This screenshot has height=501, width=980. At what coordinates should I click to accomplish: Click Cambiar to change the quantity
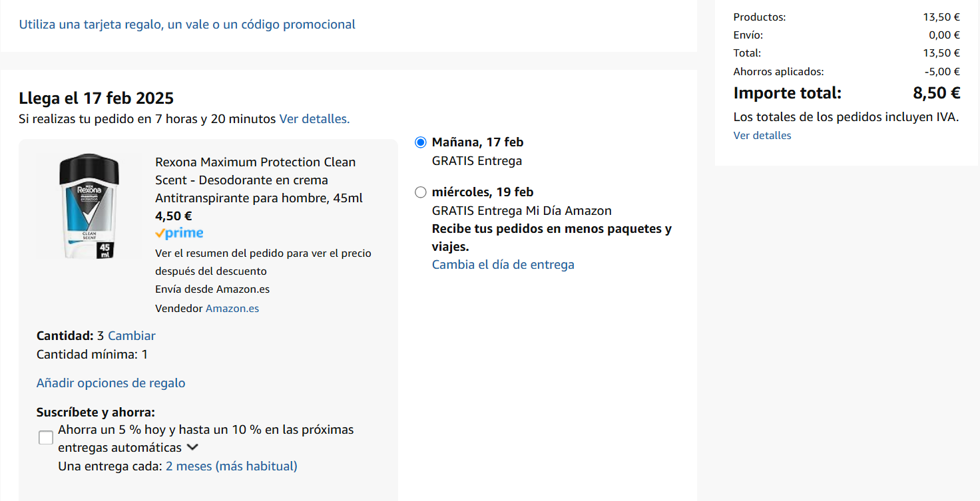click(132, 336)
